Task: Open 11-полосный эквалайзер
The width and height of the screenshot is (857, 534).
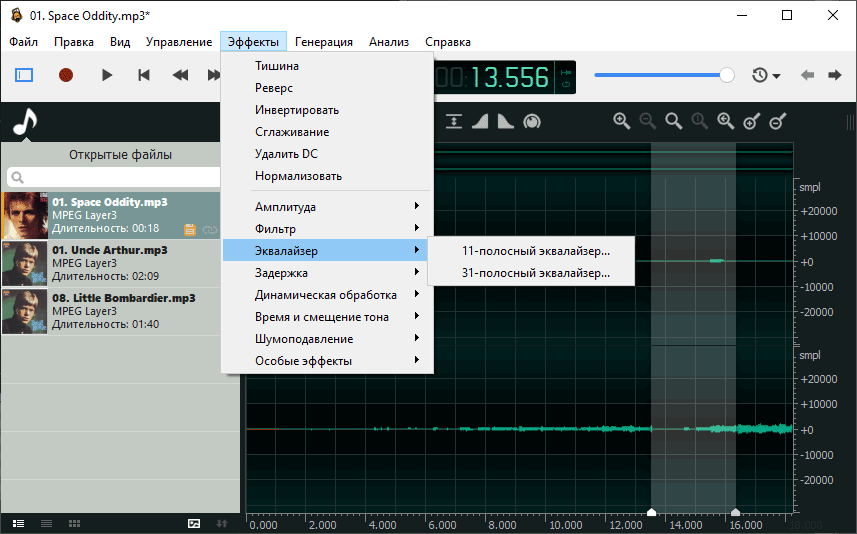Action: [531, 251]
